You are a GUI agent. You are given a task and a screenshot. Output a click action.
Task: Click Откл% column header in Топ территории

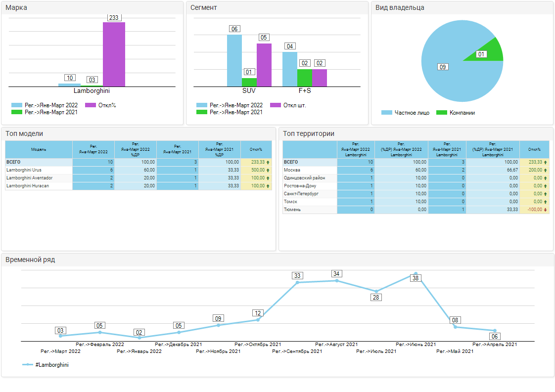534,149
